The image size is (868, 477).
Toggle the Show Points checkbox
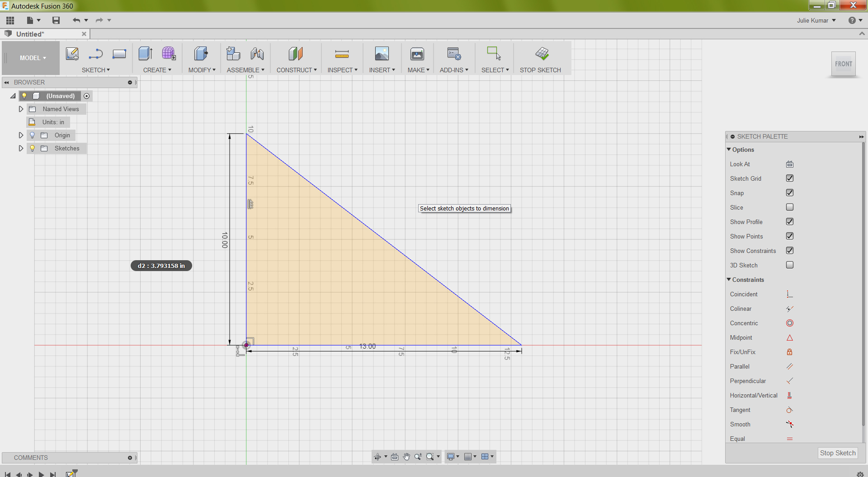tap(790, 236)
